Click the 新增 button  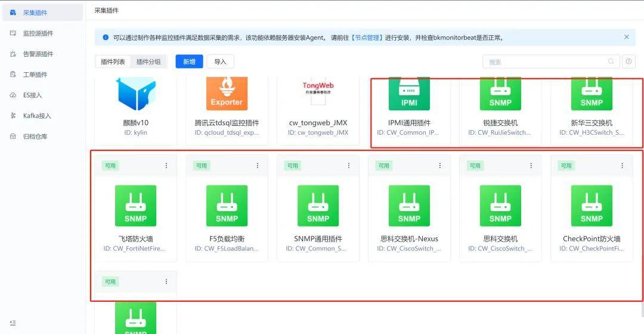[x=190, y=61]
